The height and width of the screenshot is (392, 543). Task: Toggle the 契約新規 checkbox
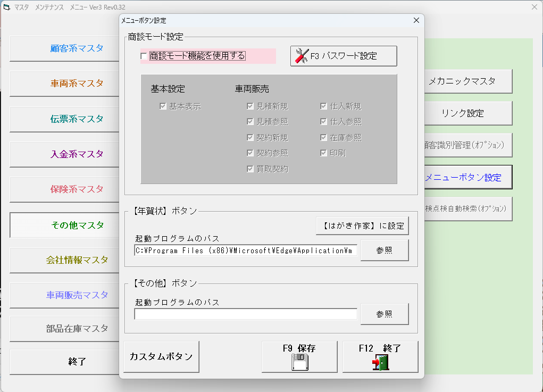coord(250,137)
